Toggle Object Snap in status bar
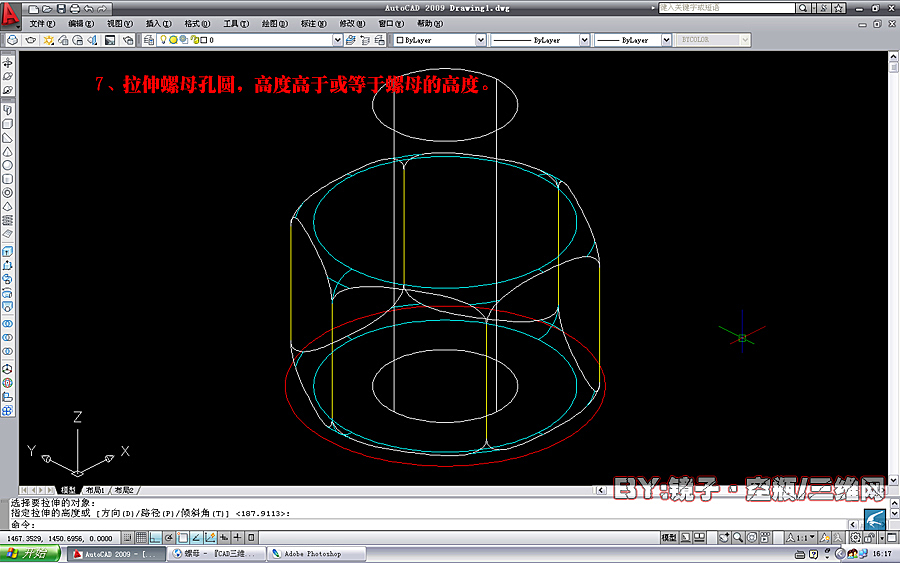This screenshot has height=563, width=900. tap(183, 538)
